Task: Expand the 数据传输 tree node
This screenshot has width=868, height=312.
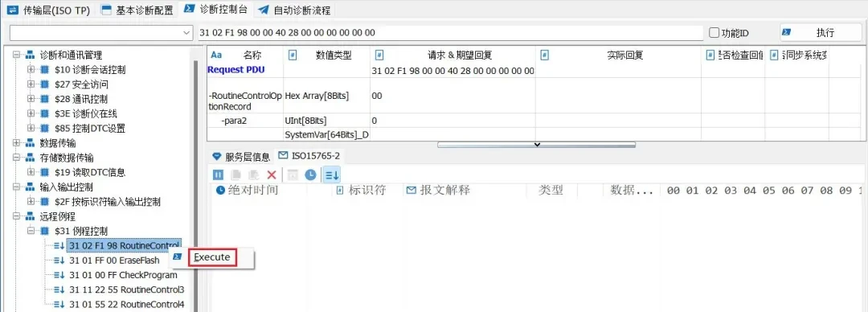Action: 16,143
